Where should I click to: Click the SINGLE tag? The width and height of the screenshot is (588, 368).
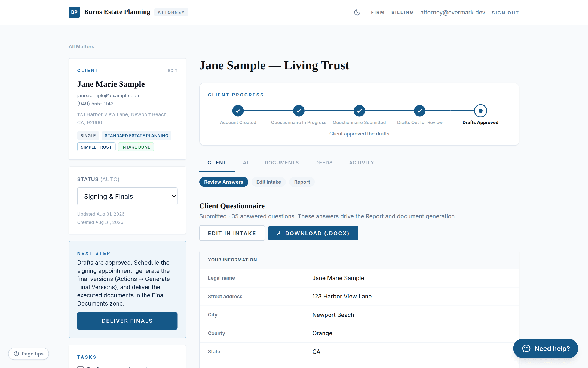coord(88,135)
